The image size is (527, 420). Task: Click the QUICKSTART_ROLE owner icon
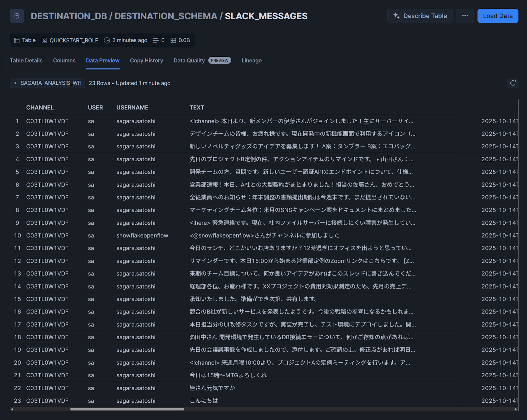tap(44, 40)
